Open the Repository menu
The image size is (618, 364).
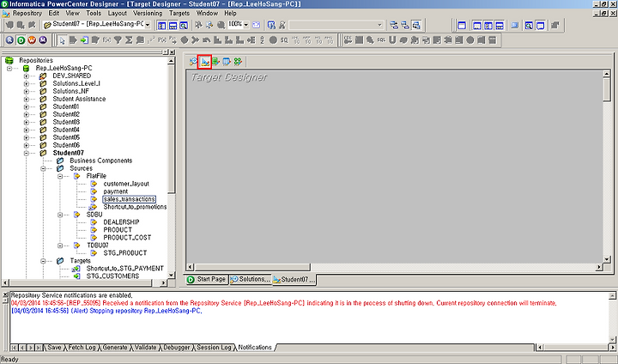coord(27,13)
